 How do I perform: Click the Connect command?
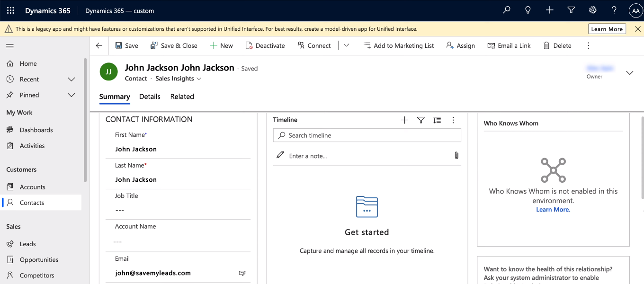click(x=314, y=45)
